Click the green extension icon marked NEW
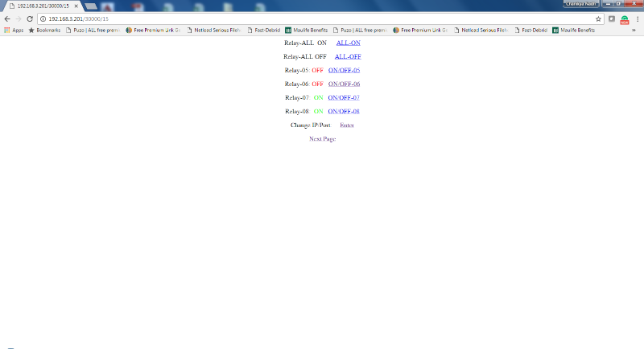 point(625,19)
